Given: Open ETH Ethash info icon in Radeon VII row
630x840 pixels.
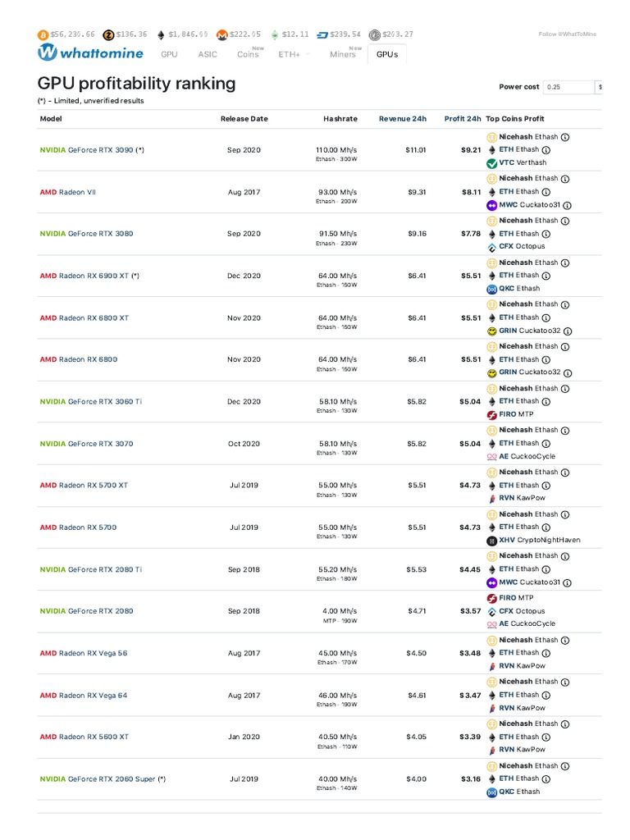Looking at the screenshot, I should coord(546,192).
